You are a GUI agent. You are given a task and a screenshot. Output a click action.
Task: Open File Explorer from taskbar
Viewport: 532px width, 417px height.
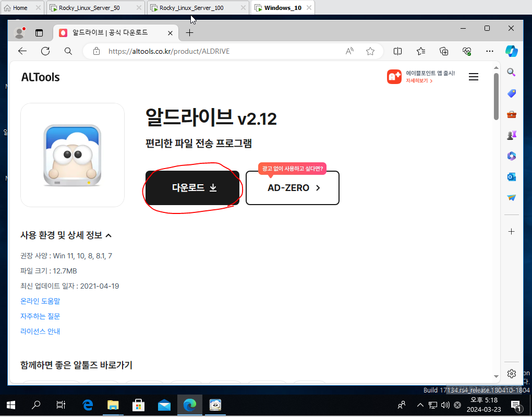(x=113, y=405)
